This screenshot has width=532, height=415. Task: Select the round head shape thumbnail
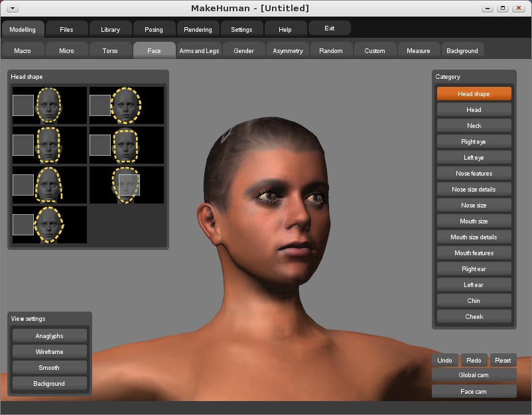126,105
